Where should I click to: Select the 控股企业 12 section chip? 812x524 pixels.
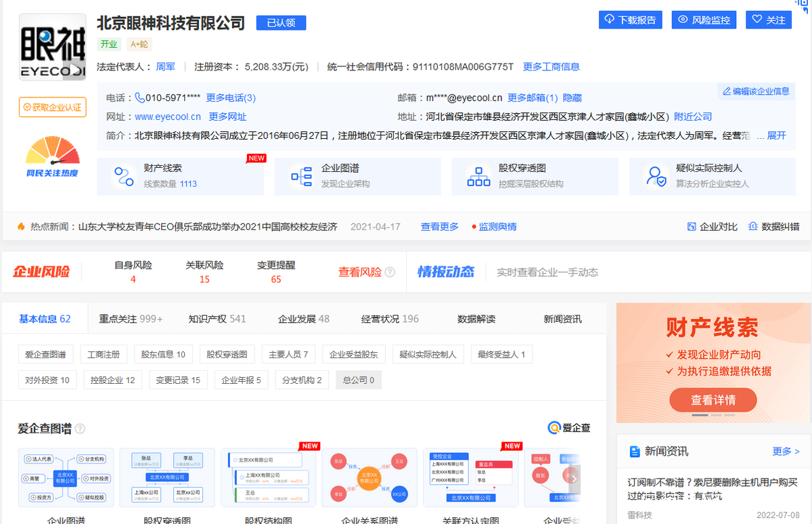[x=113, y=380]
